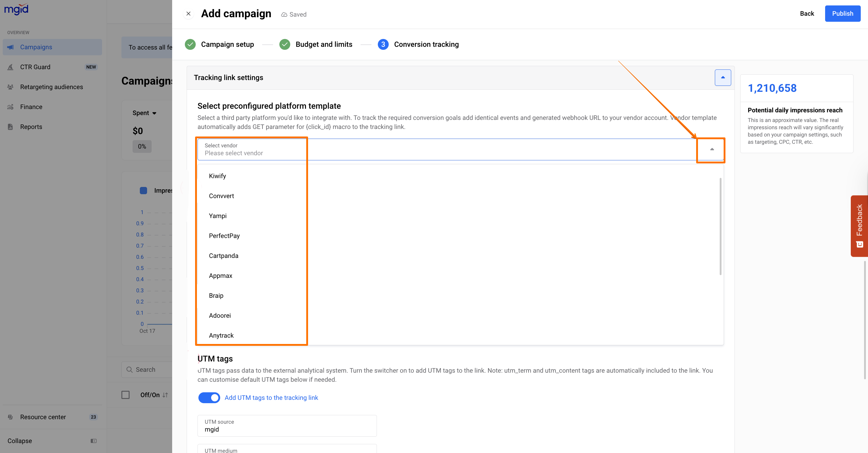Image resolution: width=868 pixels, height=453 pixels.
Task: Toggle the Impressions chart legend checkbox
Action: coord(143,191)
